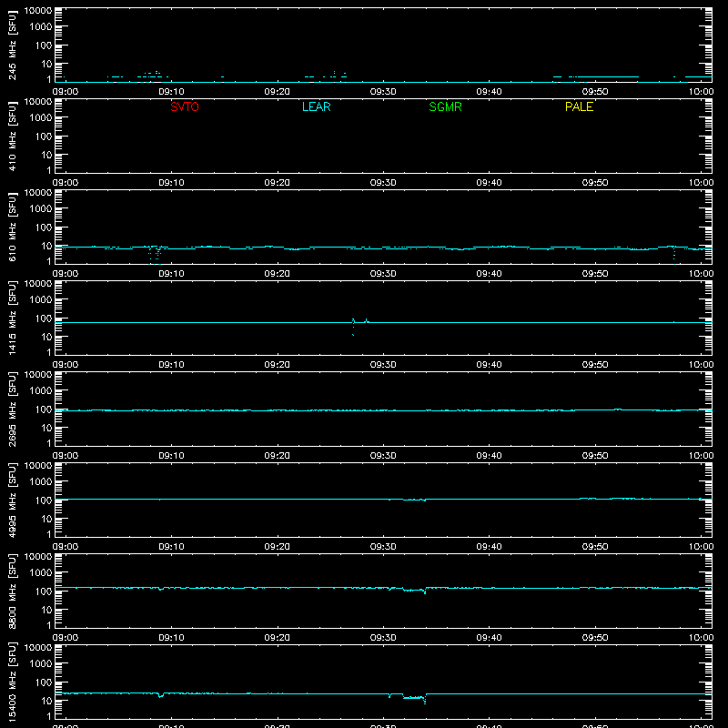This screenshot has height=728, width=728.
Task: Click the 10 y-tick on the 2695 MHz panel
Action: (47, 428)
